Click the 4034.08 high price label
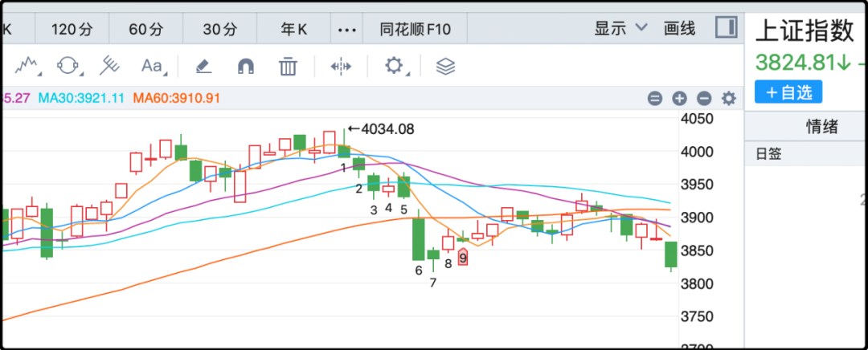 coord(387,129)
